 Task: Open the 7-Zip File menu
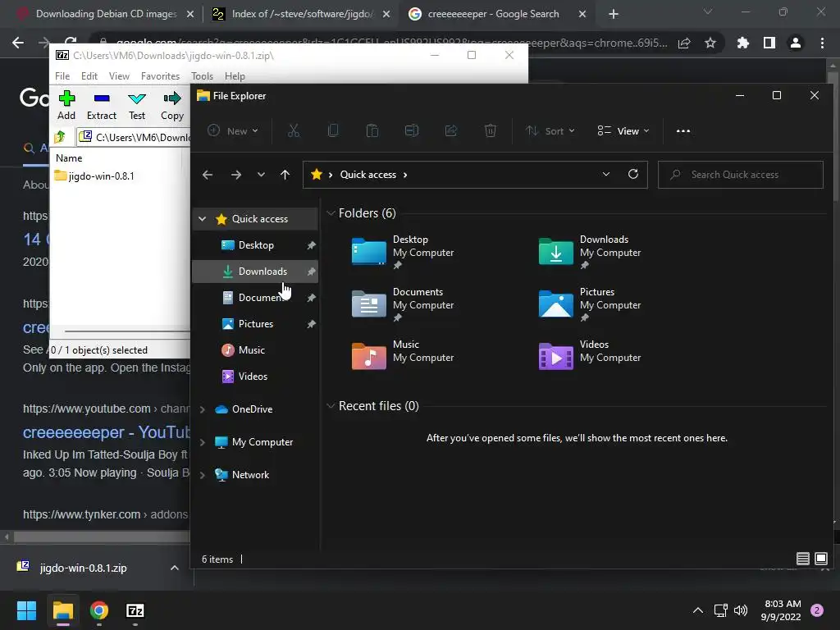click(62, 76)
